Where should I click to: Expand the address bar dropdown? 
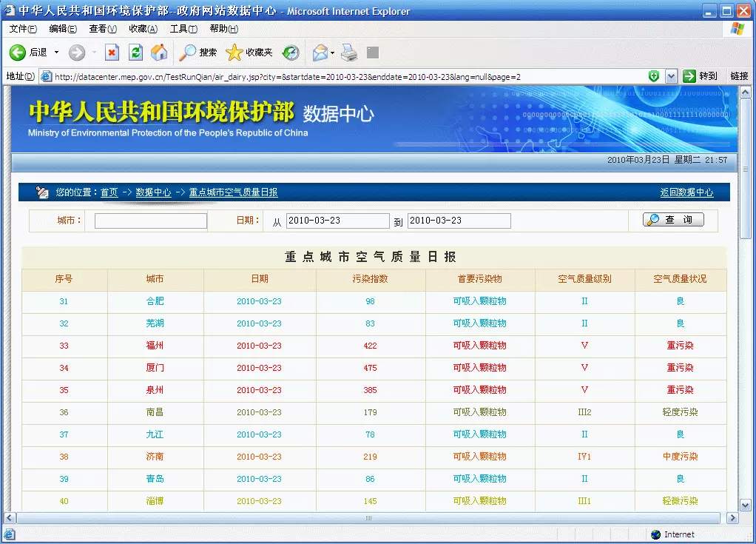point(671,76)
